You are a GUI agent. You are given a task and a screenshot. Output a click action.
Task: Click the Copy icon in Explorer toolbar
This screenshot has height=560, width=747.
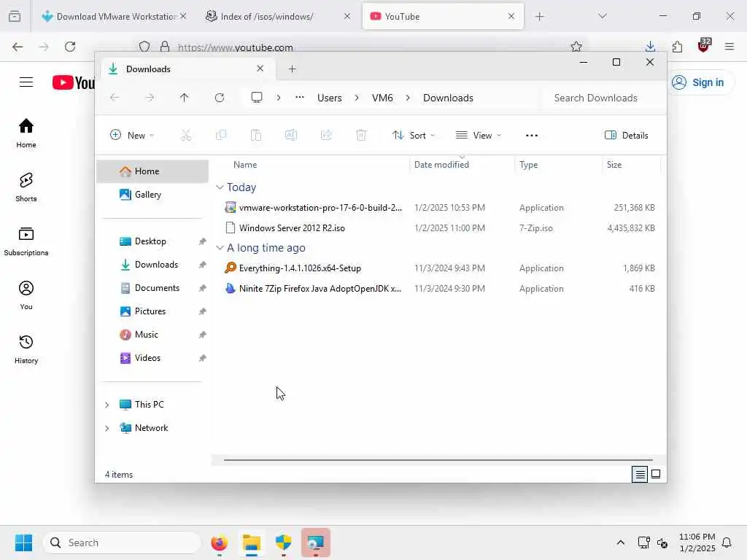[221, 135]
